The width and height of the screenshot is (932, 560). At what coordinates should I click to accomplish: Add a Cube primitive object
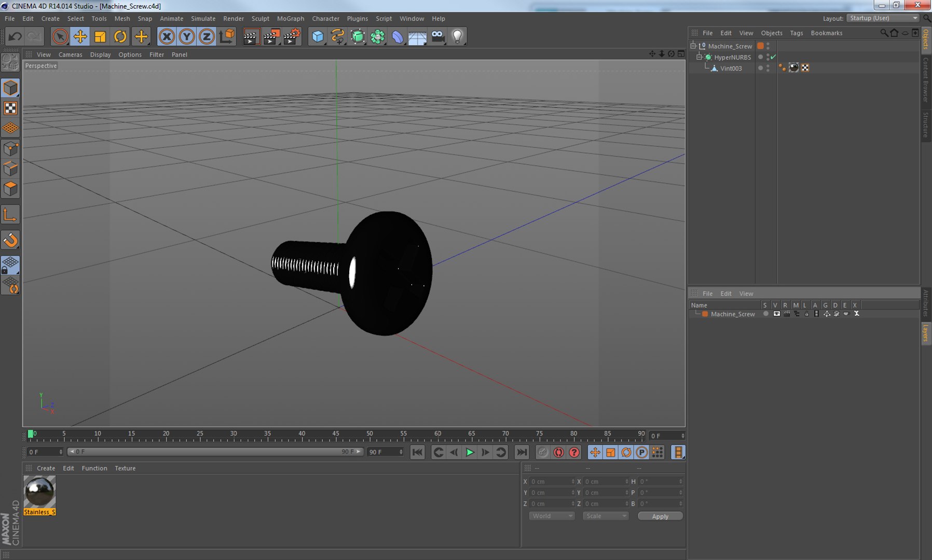[318, 36]
